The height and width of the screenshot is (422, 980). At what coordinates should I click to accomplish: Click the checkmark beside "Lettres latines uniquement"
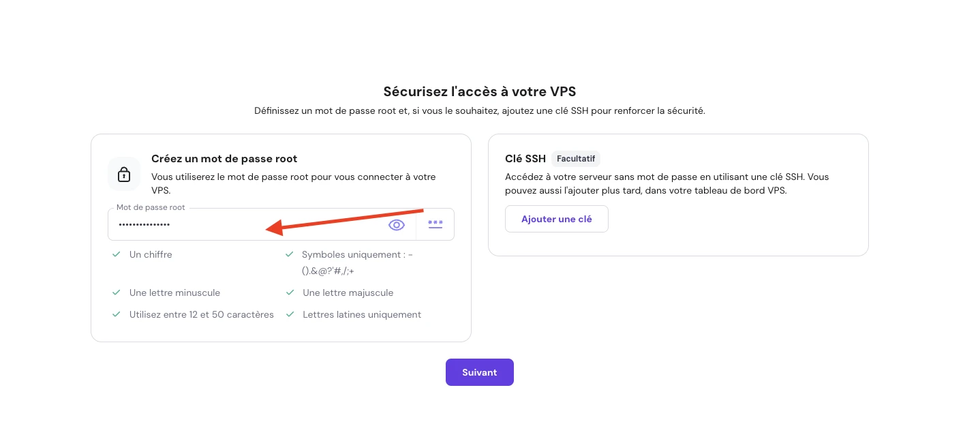tap(290, 314)
